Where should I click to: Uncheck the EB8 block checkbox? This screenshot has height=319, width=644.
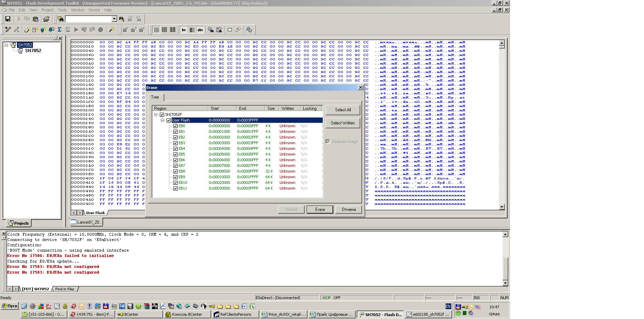[175, 171]
